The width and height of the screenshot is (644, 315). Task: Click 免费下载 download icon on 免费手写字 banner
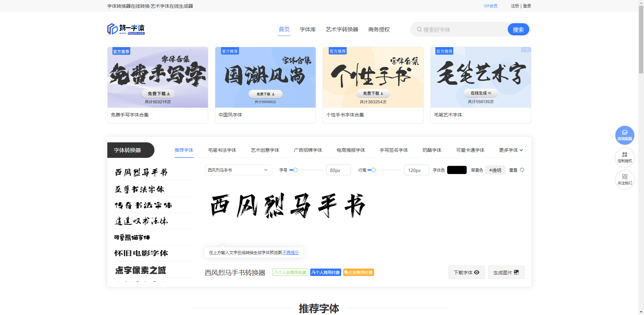(x=168, y=94)
